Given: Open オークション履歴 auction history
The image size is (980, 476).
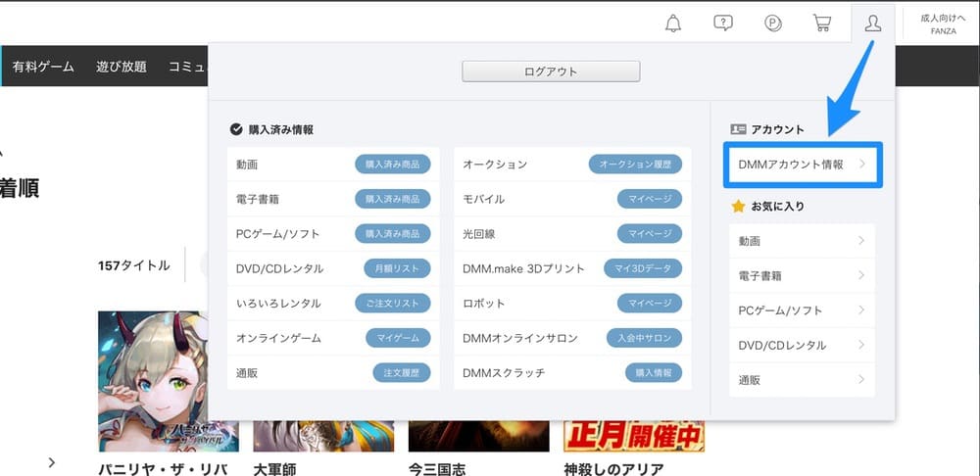Looking at the screenshot, I should (634, 165).
